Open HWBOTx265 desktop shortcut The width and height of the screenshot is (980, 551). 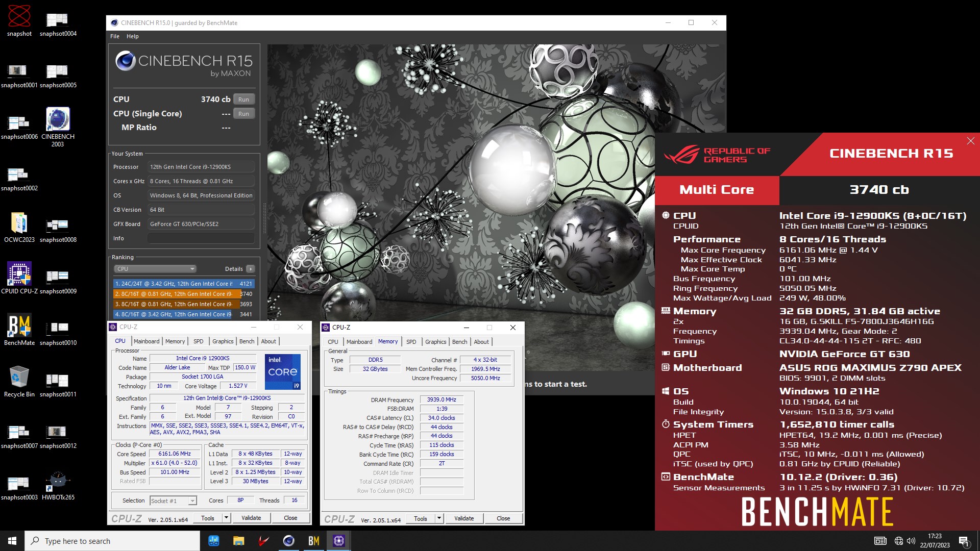click(x=58, y=485)
